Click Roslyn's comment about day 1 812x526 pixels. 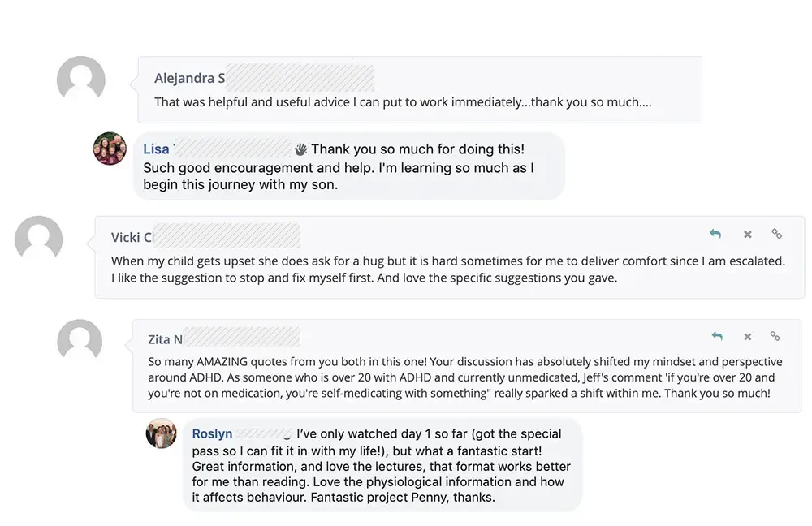(381, 465)
